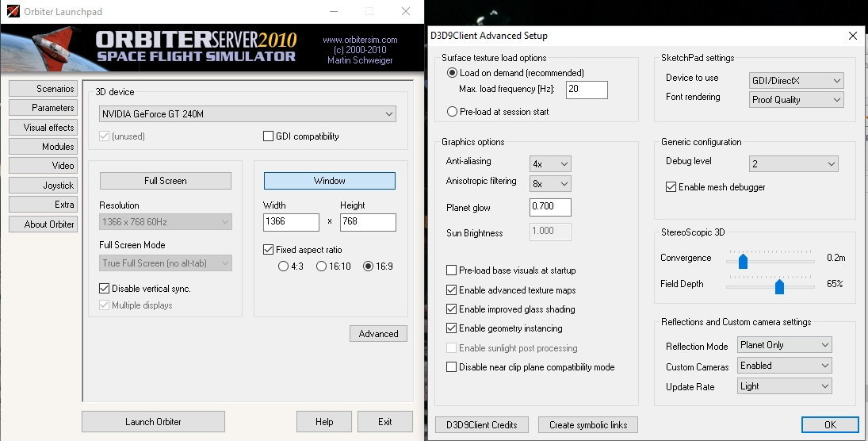Click the Help button
Viewport: 868px width, 441px height.
324,422
